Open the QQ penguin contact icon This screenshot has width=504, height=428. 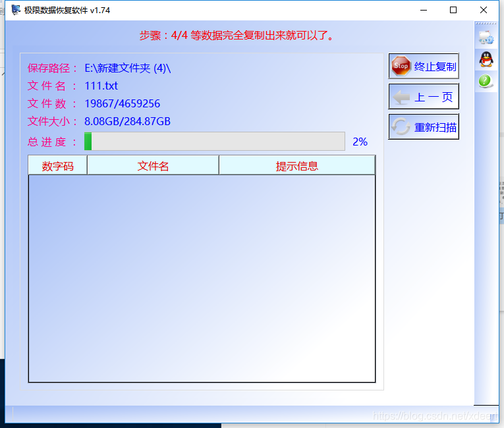tap(486, 59)
